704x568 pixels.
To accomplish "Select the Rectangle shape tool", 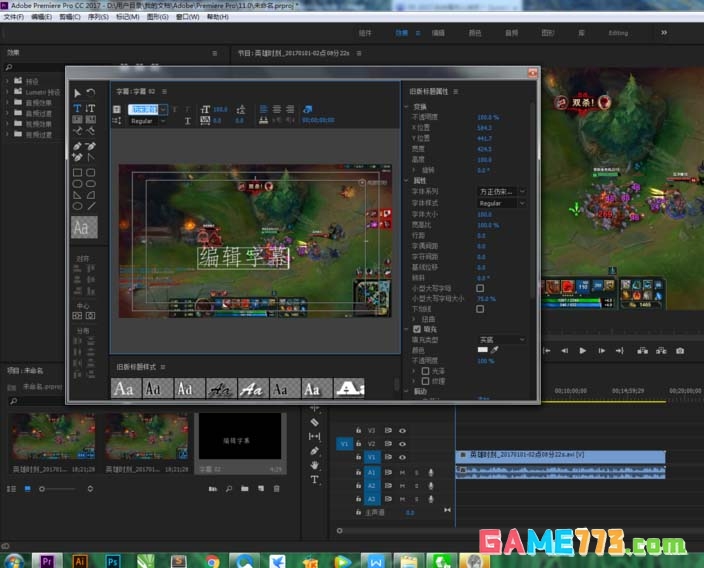I will point(77,172).
